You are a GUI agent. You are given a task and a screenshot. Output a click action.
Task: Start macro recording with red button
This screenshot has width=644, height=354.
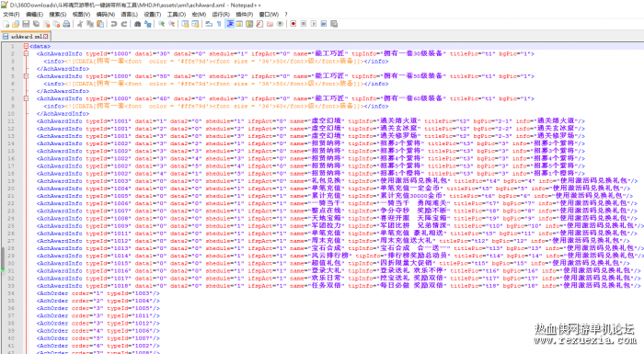coord(293,24)
